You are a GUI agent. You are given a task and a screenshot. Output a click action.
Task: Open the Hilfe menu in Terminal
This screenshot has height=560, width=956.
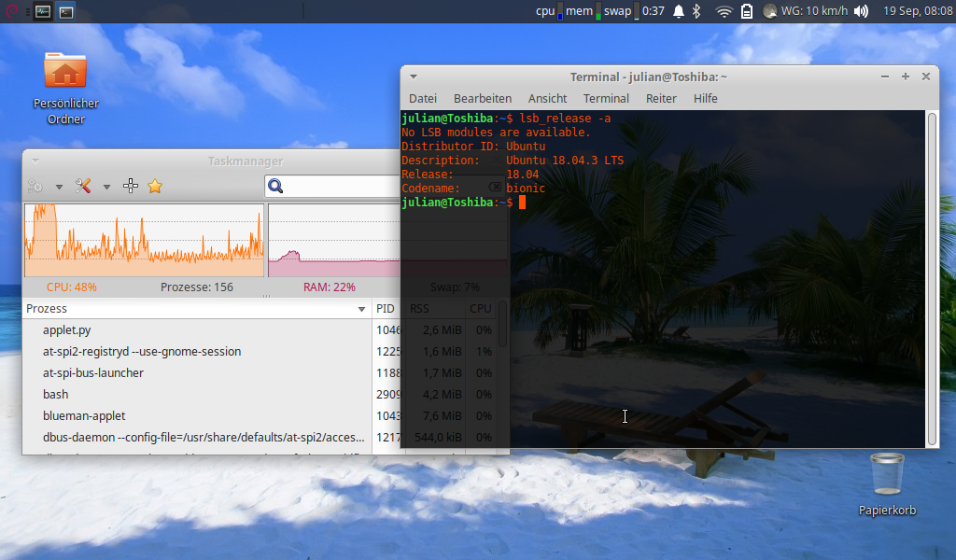coord(706,98)
